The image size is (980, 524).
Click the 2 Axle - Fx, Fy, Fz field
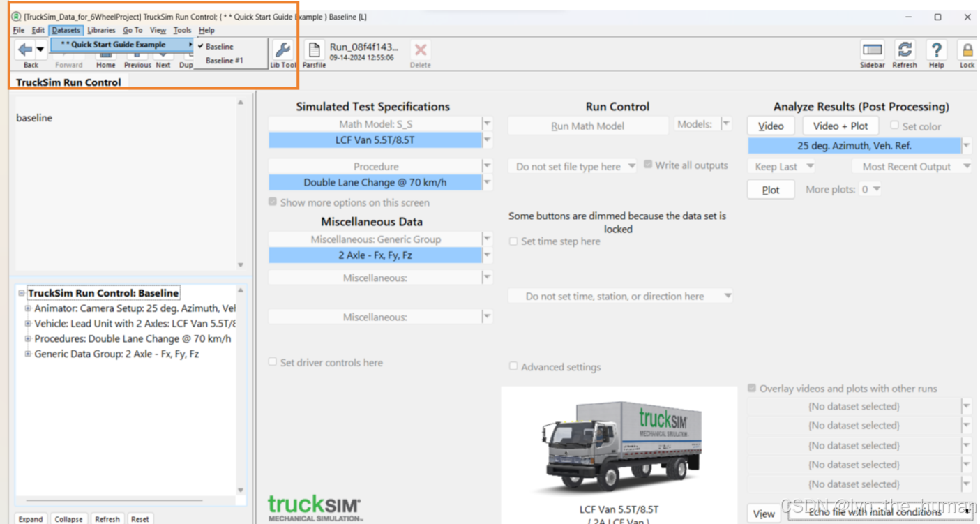pos(375,255)
